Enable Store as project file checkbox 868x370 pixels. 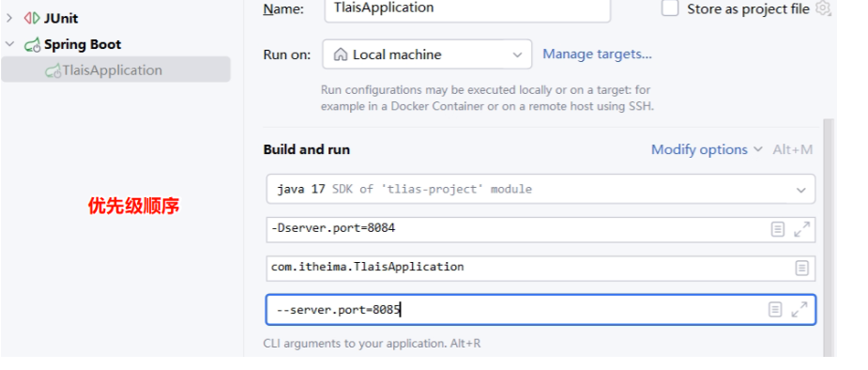pos(670,8)
